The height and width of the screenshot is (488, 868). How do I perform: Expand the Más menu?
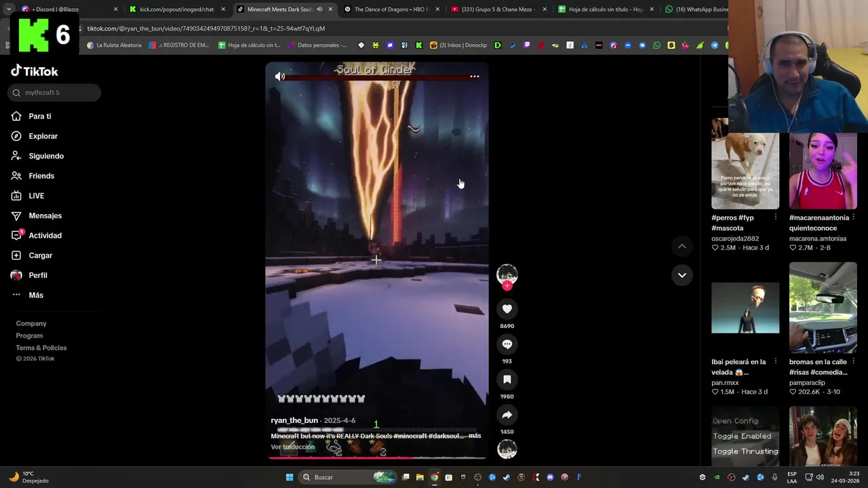(35, 296)
